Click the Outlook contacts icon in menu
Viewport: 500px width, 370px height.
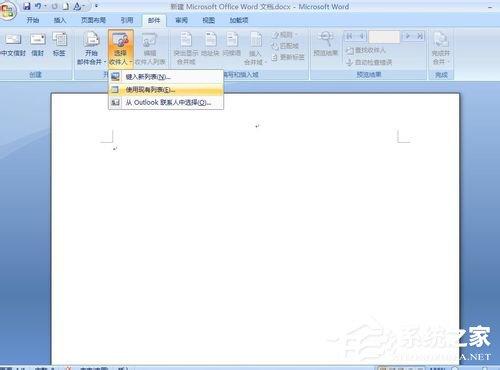pyautogui.click(x=115, y=102)
